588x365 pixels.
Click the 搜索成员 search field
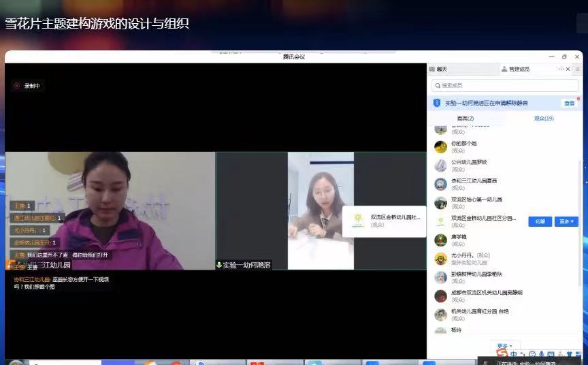pos(504,86)
